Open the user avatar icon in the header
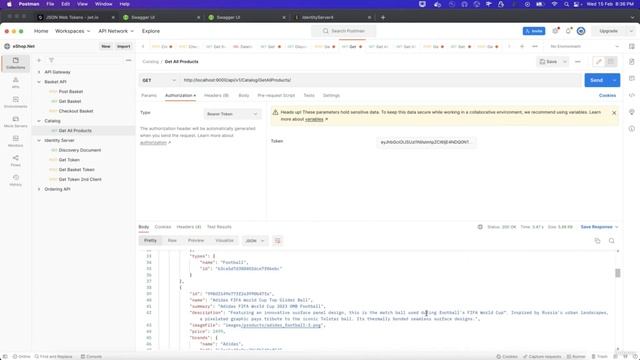This screenshot has width=640, height=360. (581, 31)
